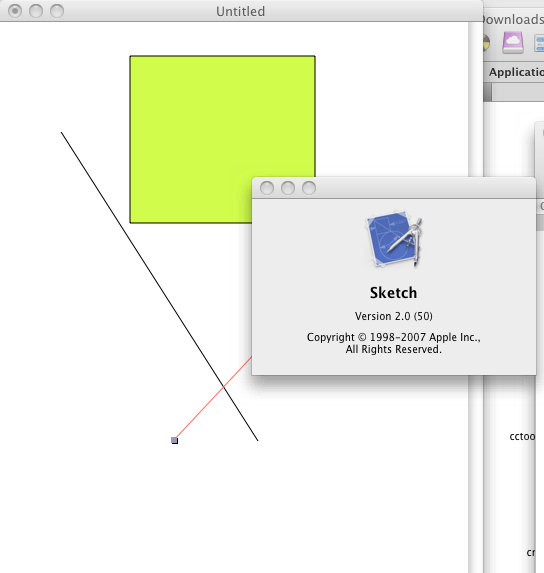Image resolution: width=544 pixels, height=573 pixels.
Task: Close the About Sketch window
Action: pyautogui.click(x=267, y=188)
